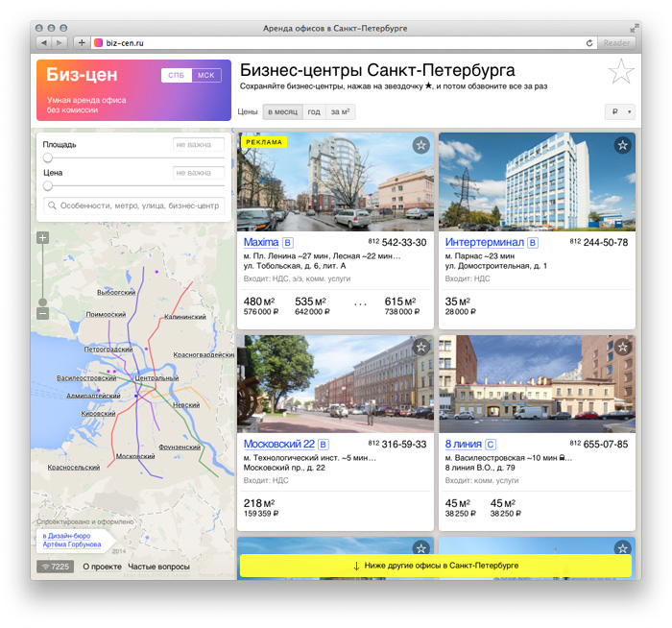The width and height of the screenshot is (672, 628).
Task: Show prices per month (в месяц)
Action: click(x=282, y=112)
